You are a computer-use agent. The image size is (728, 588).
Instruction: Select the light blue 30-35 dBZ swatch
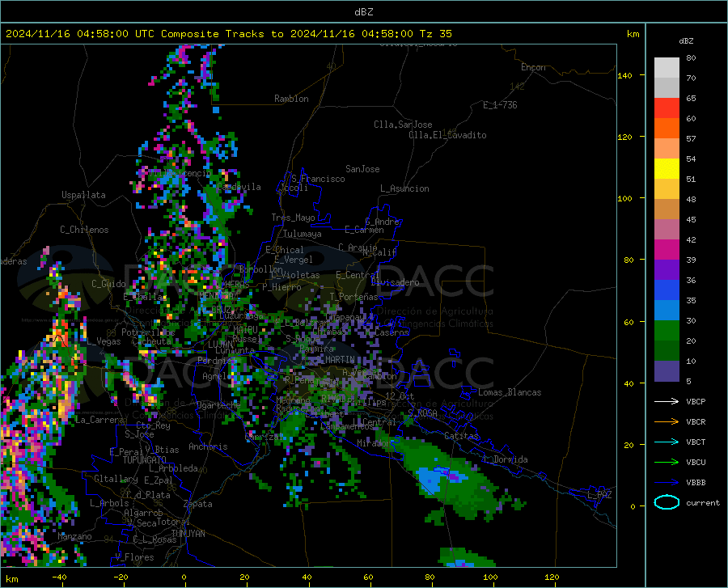point(667,311)
